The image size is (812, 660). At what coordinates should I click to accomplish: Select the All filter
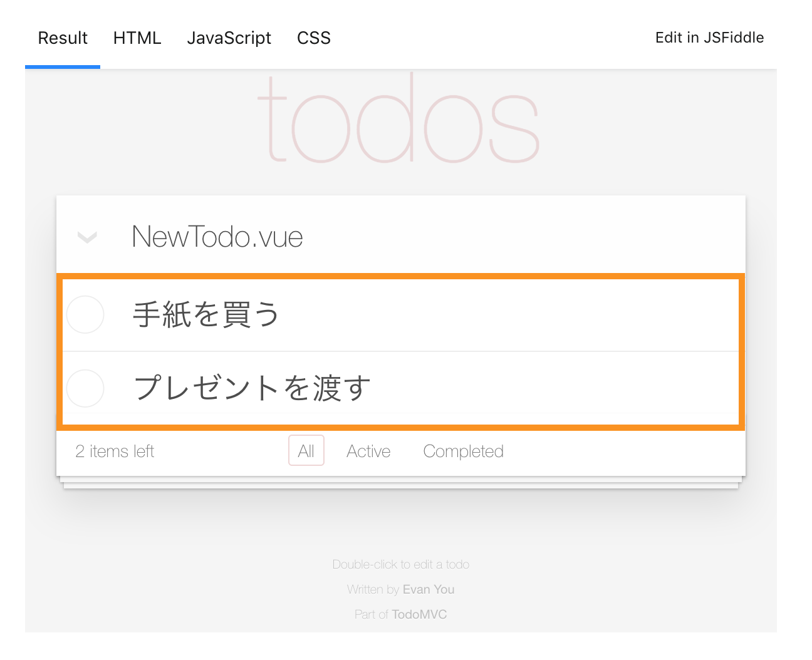[306, 450]
